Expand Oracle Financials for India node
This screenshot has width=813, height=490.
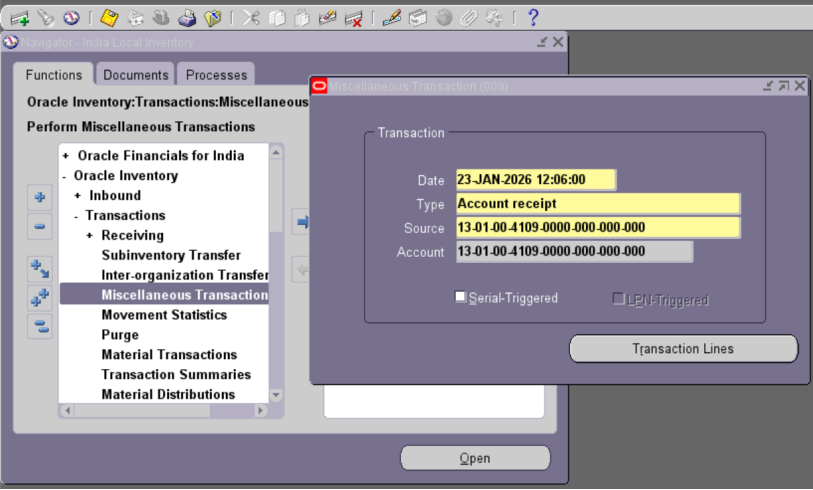(65, 156)
